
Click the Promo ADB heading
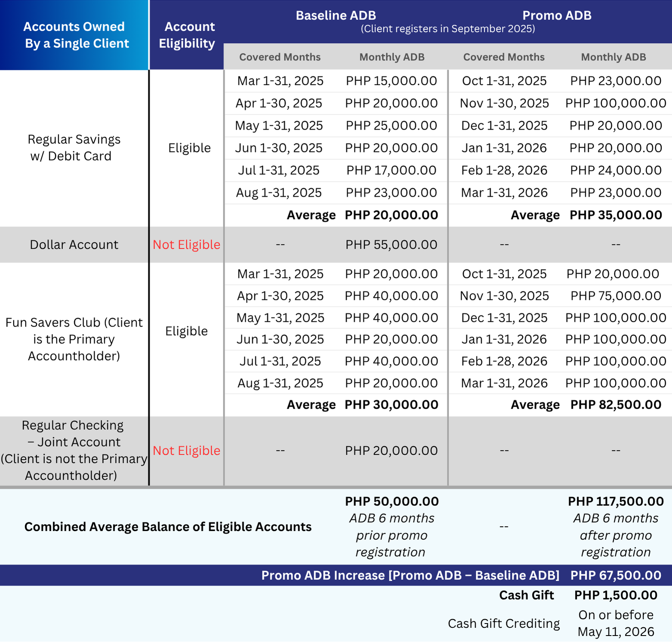click(556, 15)
